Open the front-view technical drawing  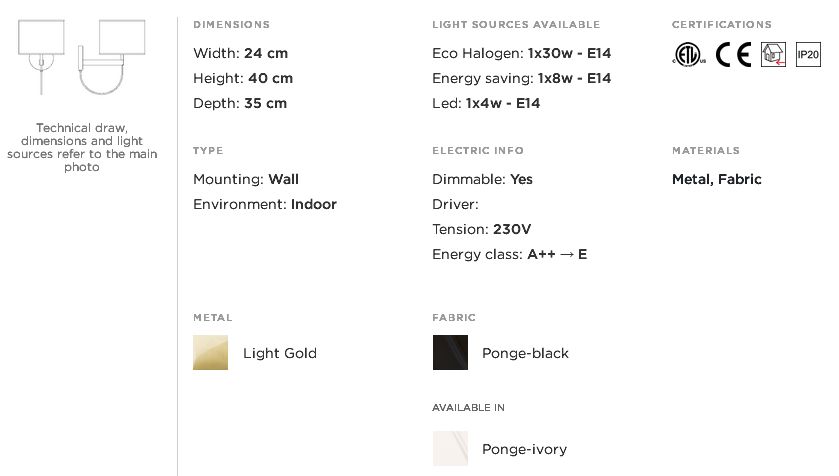42,57
